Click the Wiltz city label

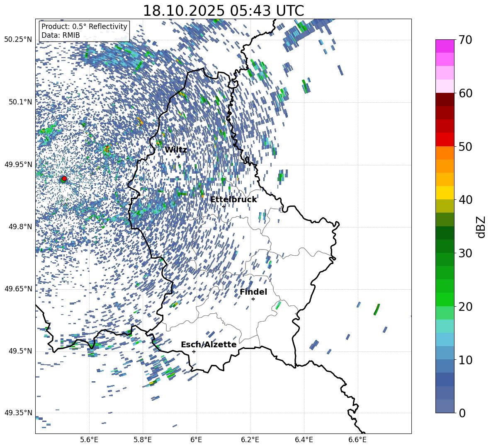pyautogui.click(x=176, y=150)
